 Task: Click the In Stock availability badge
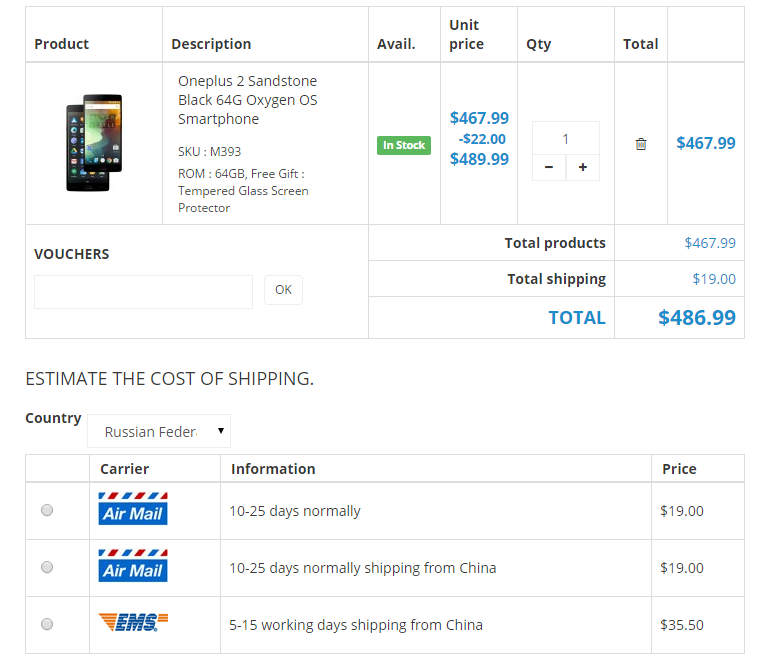tap(404, 145)
